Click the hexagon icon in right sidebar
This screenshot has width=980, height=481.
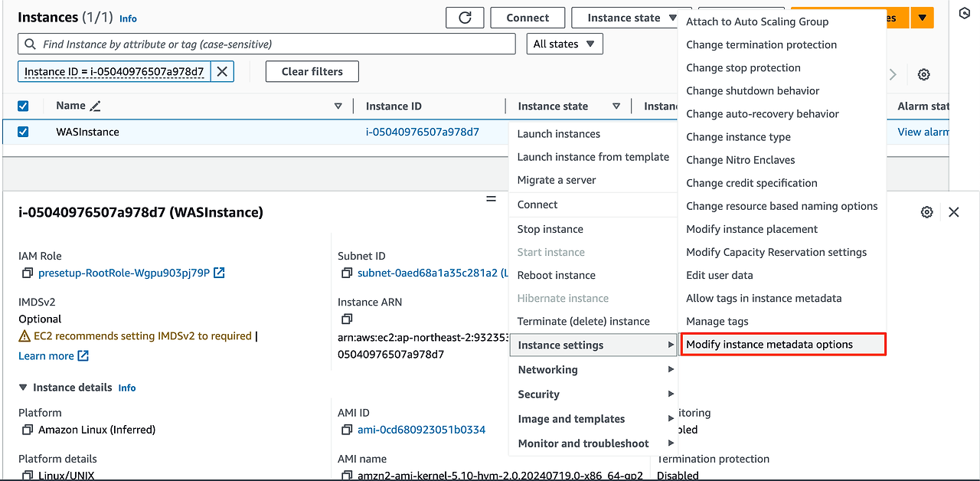pos(965,14)
